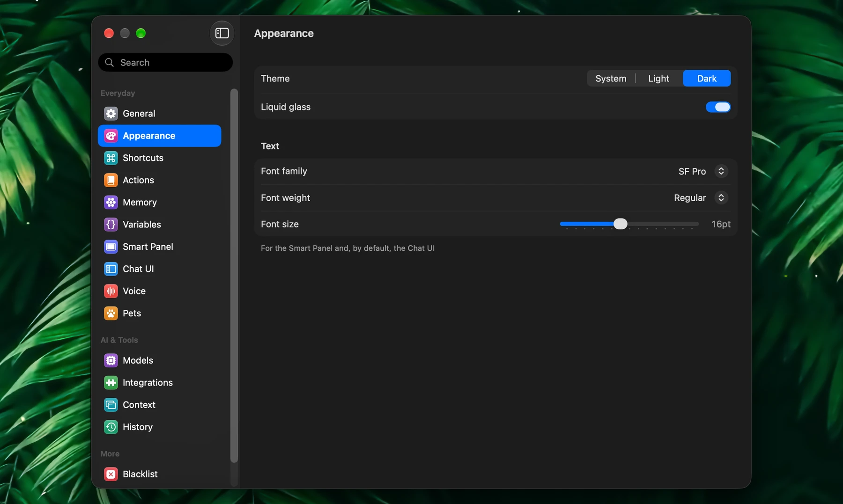Screen dimensions: 843x504
Task: Open the Blacklist section
Action: tap(159, 475)
